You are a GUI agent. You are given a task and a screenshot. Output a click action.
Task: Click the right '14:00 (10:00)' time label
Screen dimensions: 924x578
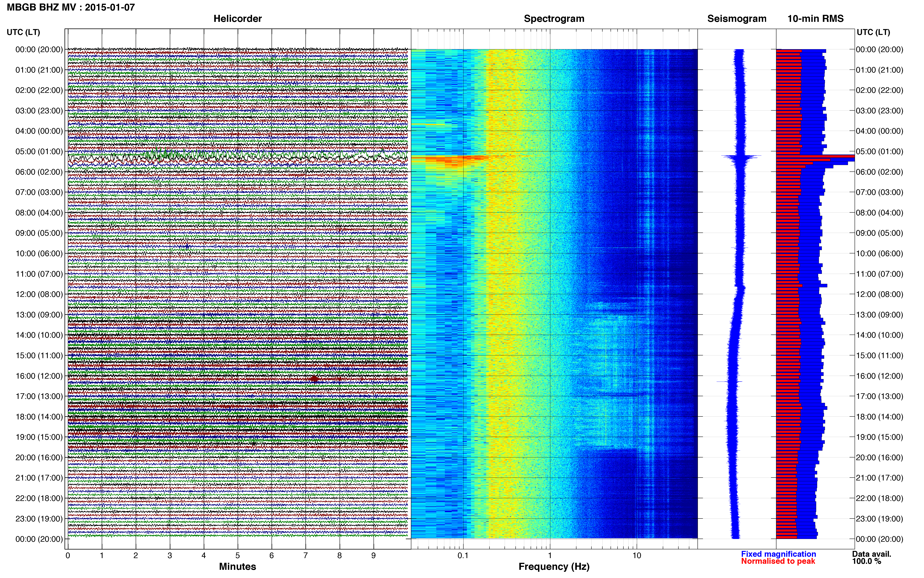879,335
